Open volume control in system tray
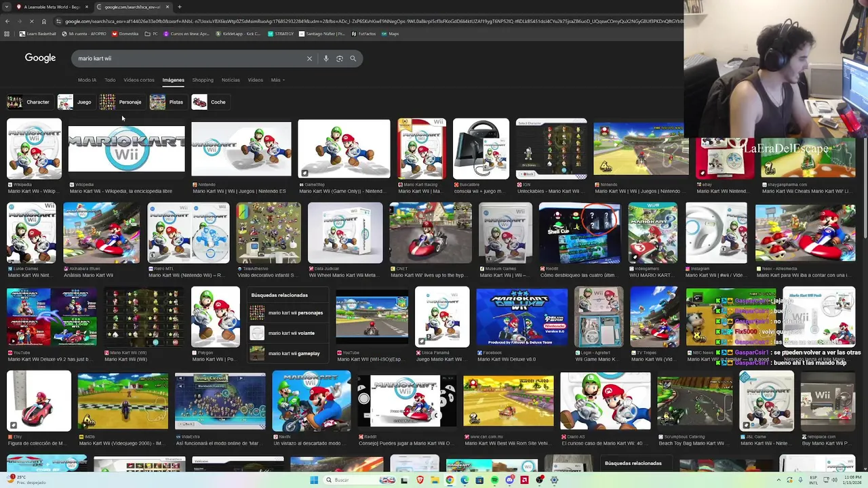This screenshot has height=488, width=868. [x=835, y=480]
